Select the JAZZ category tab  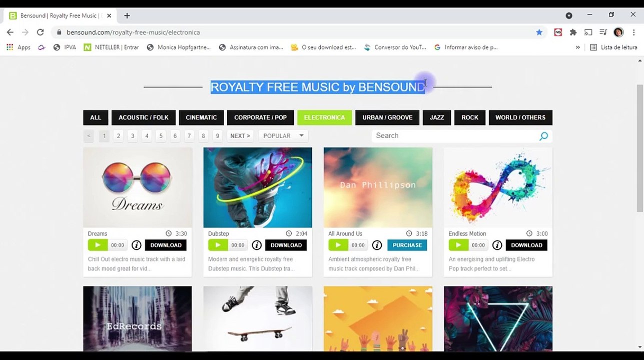point(437,117)
